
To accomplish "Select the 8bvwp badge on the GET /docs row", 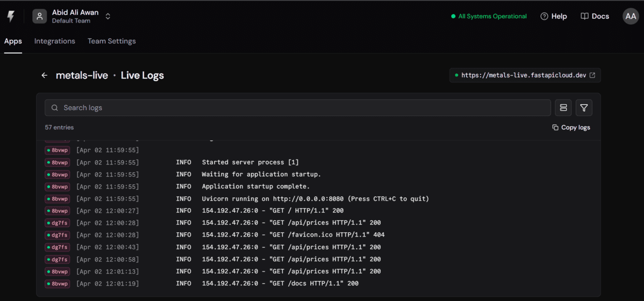I will coord(57,283).
